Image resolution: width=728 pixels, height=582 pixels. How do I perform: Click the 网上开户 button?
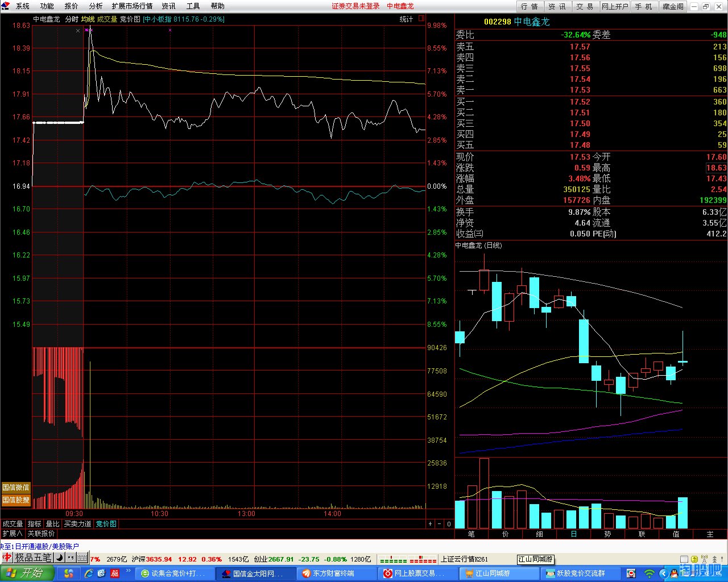(x=615, y=6)
